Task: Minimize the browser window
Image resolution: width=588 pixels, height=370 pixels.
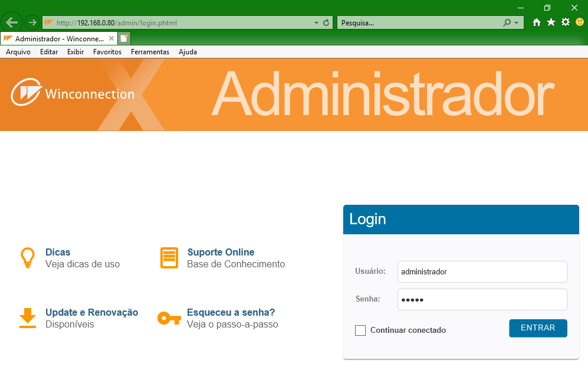Action: [x=521, y=8]
